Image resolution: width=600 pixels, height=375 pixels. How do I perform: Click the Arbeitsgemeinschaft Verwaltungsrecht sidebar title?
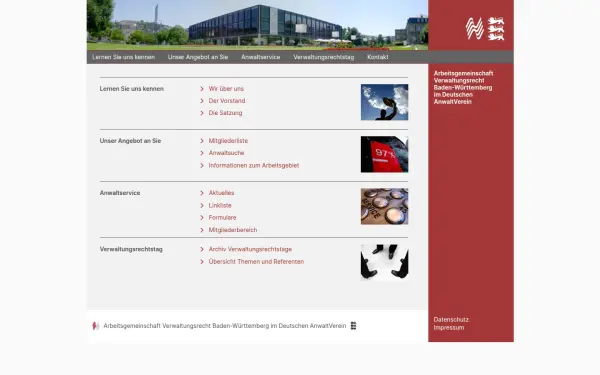(463, 88)
